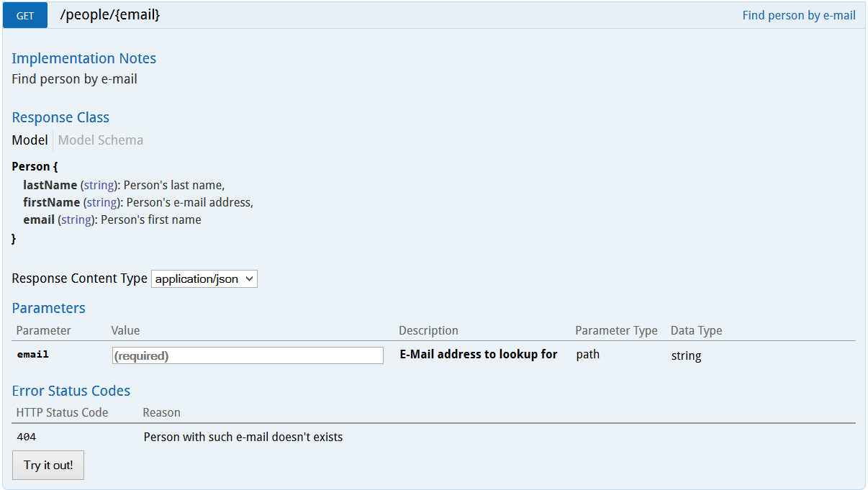Click the string type link beside lastName
Image resolution: width=868 pixels, height=490 pixels.
coord(98,185)
